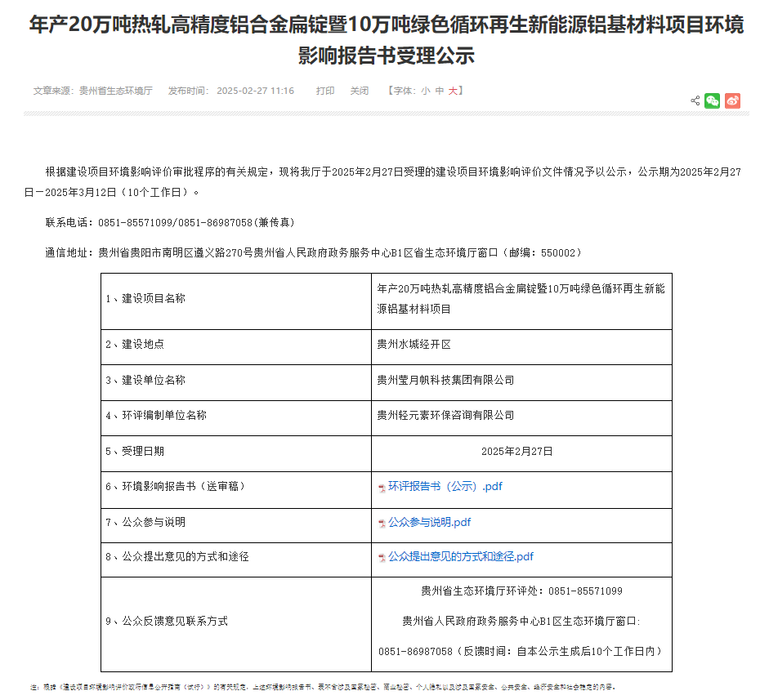Click the 发布时间 2025-02-27 11:16 timestamp
This screenshot has width=769, height=700.
[x=230, y=91]
